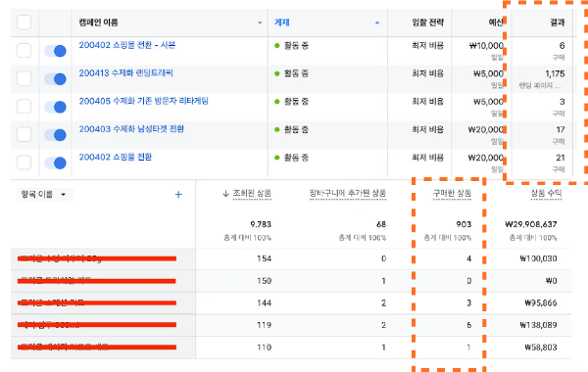Check the box for 200402 쇼핑몰 전환 - 사본

tap(24, 51)
